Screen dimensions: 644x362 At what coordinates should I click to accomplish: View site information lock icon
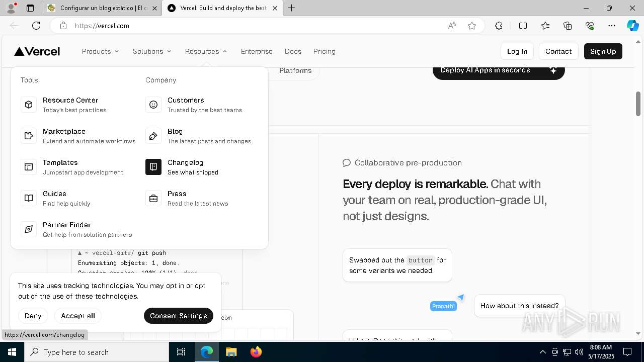tap(63, 26)
